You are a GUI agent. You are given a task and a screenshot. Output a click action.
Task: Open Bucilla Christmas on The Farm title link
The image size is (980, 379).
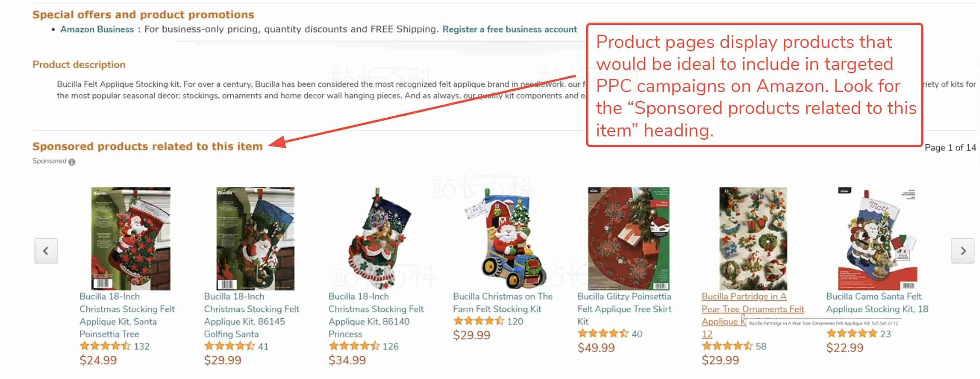point(502,303)
